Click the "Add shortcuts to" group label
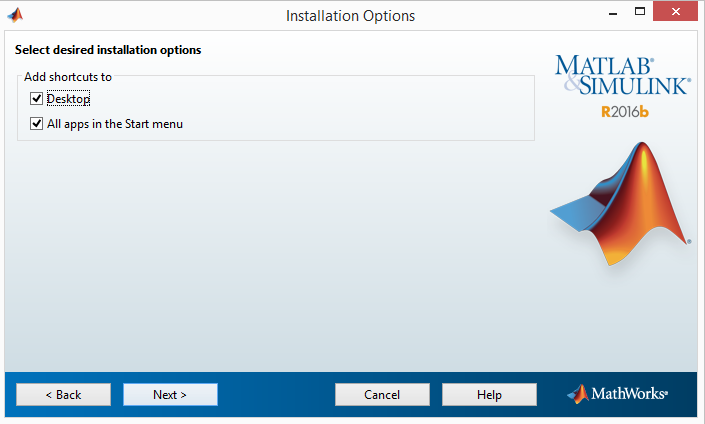 click(x=68, y=77)
